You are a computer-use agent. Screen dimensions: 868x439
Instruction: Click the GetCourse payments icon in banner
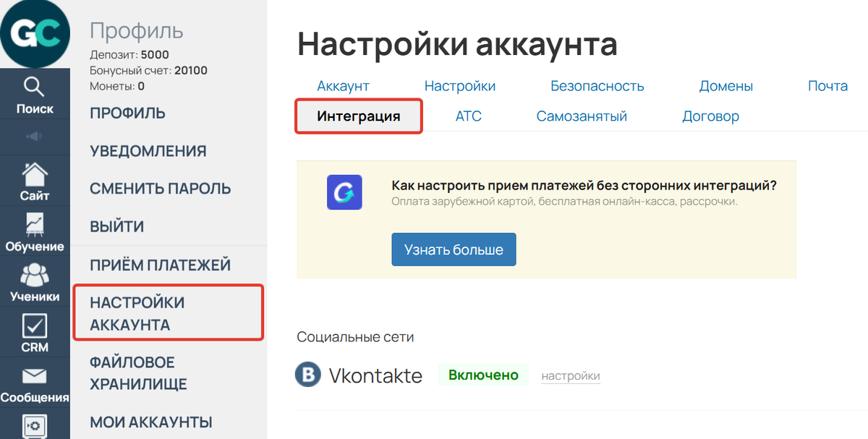coord(344,193)
